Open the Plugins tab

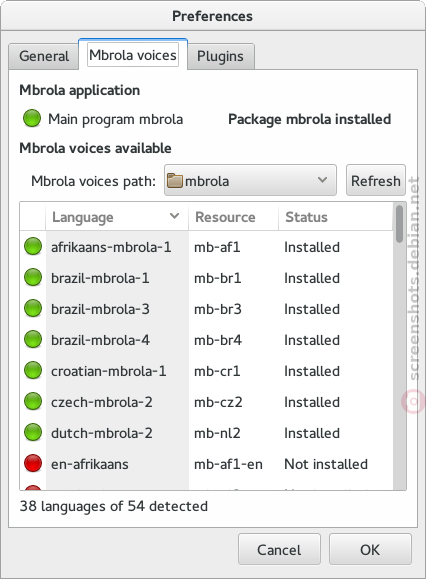(x=220, y=56)
